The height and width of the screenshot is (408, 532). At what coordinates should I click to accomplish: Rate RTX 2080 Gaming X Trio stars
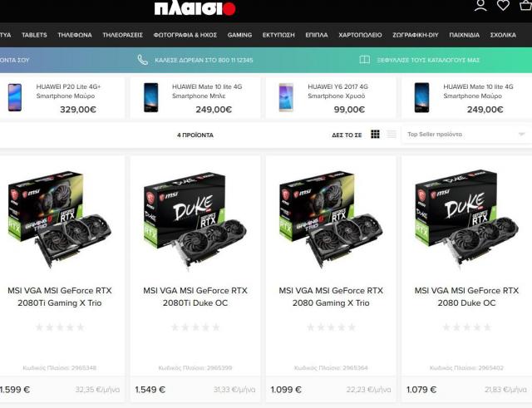[x=331, y=327]
